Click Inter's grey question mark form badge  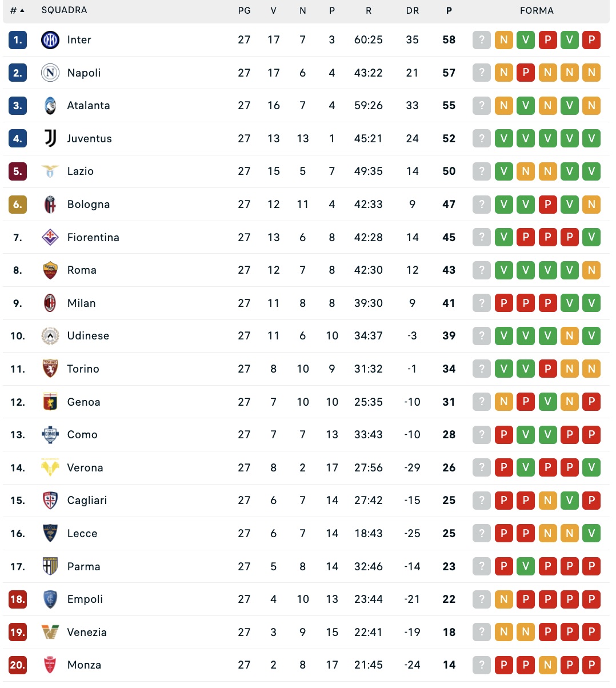pyautogui.click(x=482, y=40)
